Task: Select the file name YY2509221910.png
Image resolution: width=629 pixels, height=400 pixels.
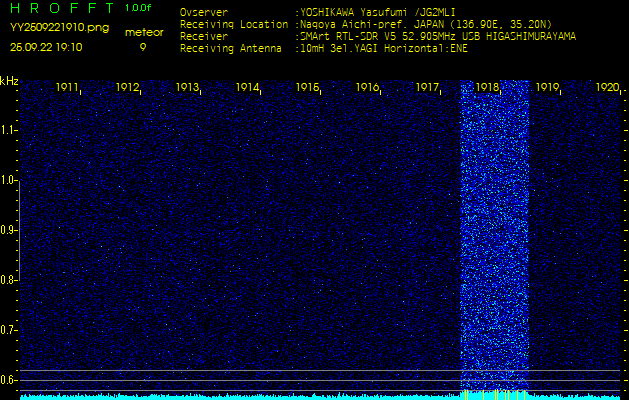Action: pos(59,28)
